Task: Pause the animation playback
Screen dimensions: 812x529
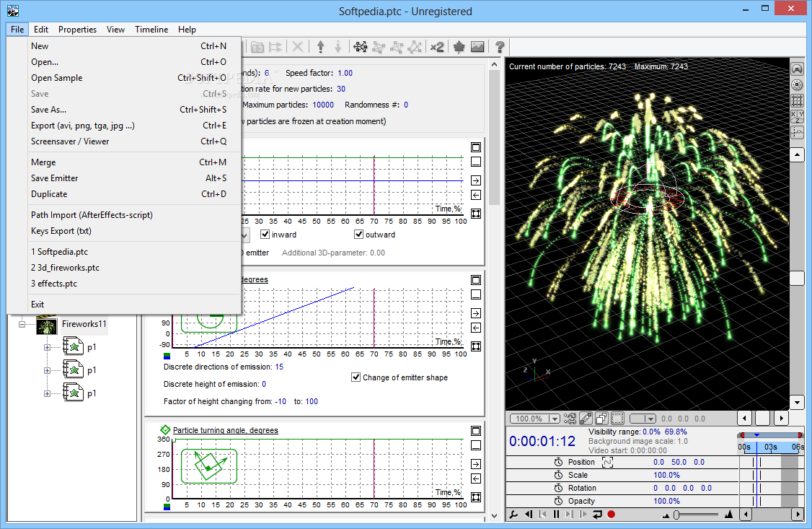Action: click(x=556, y=515)
